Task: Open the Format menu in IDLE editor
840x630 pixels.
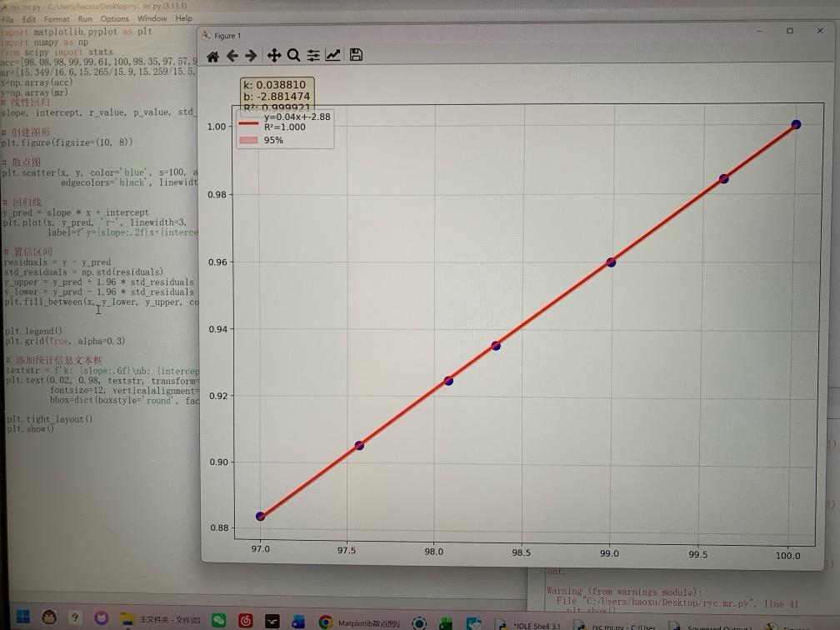Action: 57,19
